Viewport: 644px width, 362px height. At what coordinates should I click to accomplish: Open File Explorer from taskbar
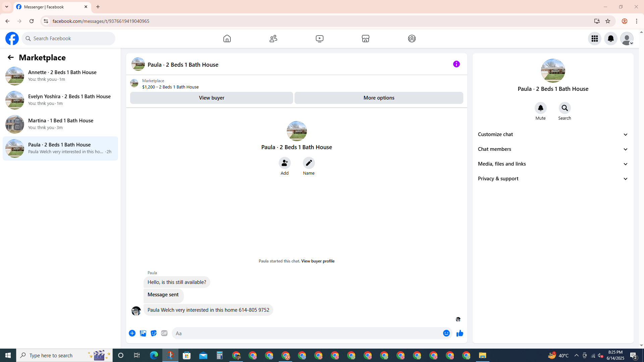click(x=483, y=355)
